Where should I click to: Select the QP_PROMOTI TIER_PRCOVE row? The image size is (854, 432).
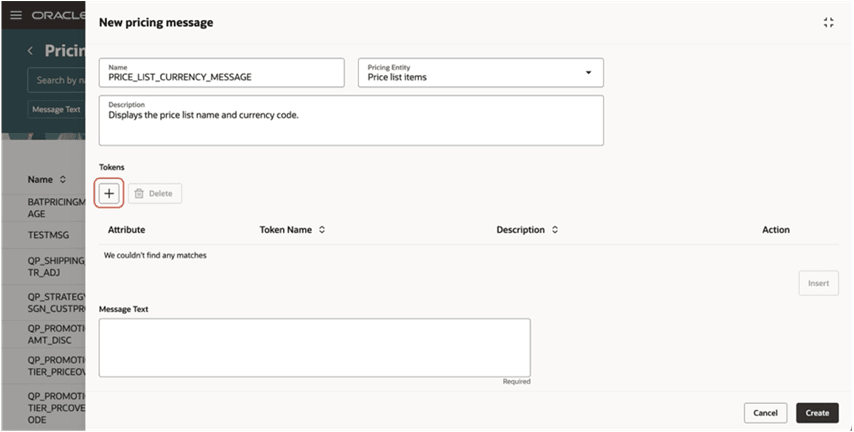point(44,407)
